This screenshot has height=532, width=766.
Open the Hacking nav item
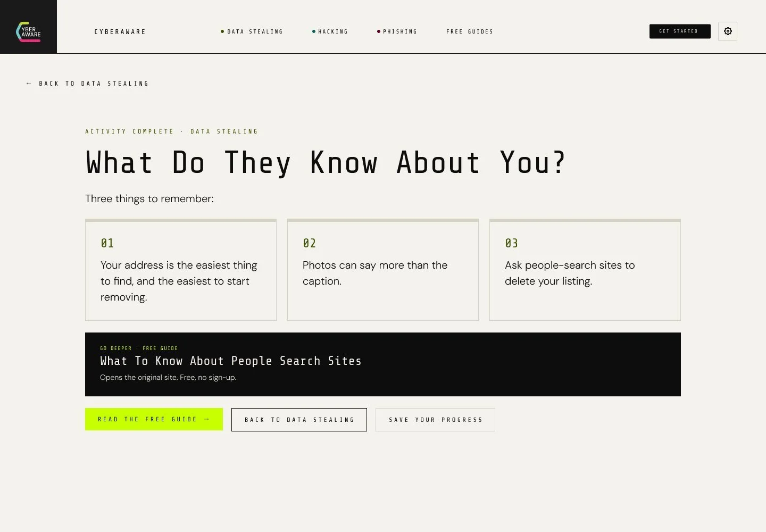330,32
